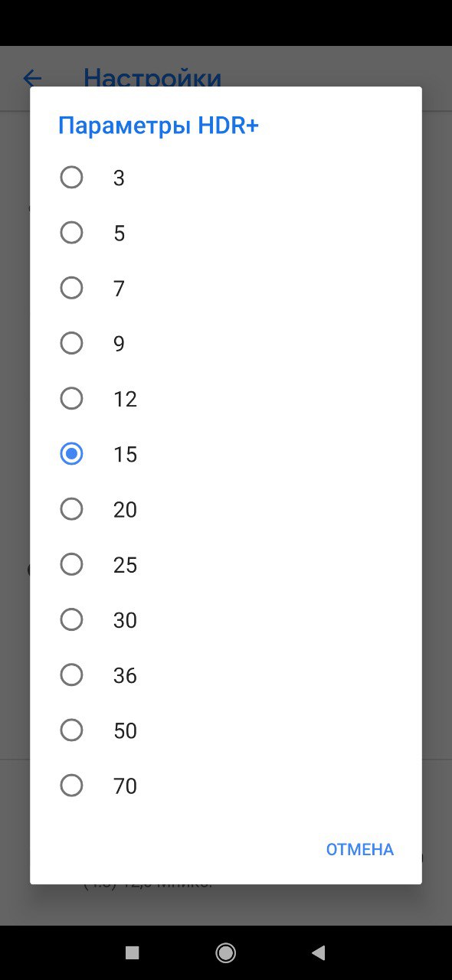
Task: Tap the Android square recents icon
Action: pos(133,952)
